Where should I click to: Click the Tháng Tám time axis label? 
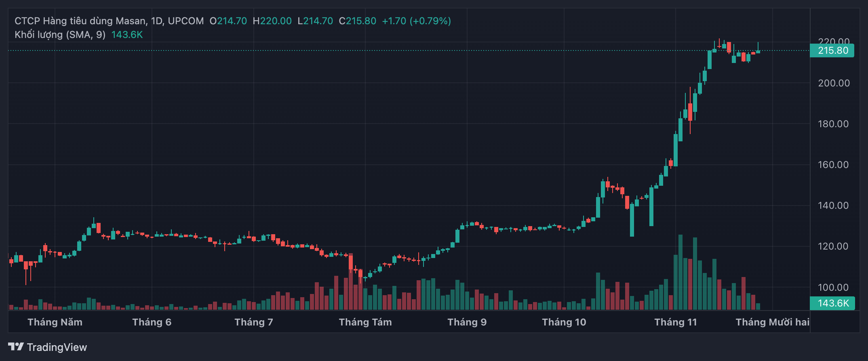(365, 322)
